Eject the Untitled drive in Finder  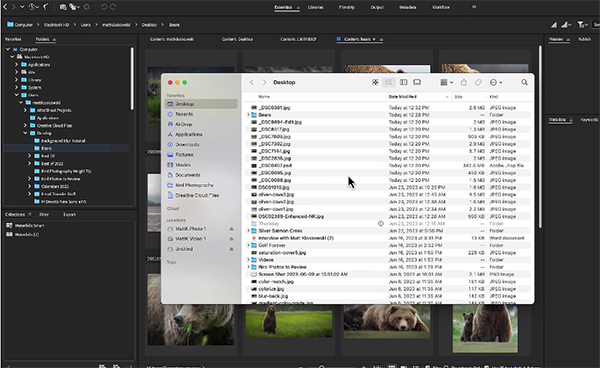[x=232, y=249]
